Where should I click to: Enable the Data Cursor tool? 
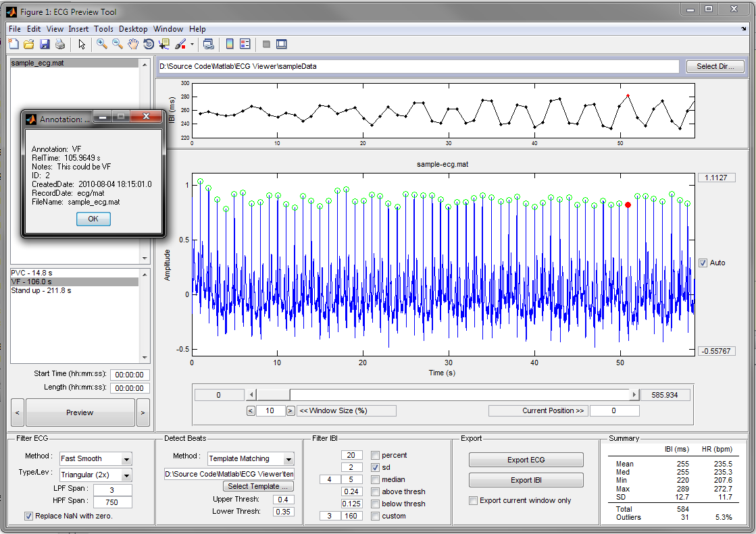tap(164, 45)
